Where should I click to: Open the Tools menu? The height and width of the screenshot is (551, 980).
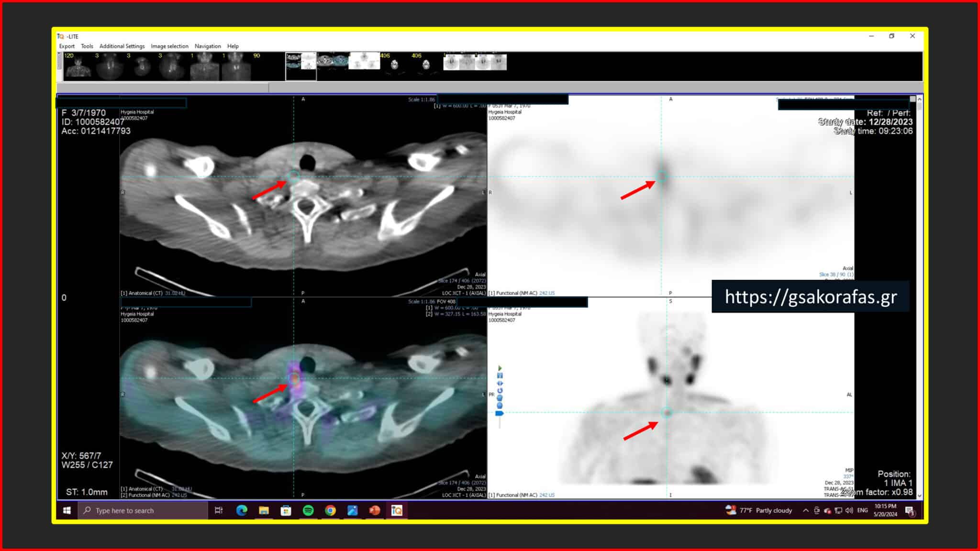point(87,46)
